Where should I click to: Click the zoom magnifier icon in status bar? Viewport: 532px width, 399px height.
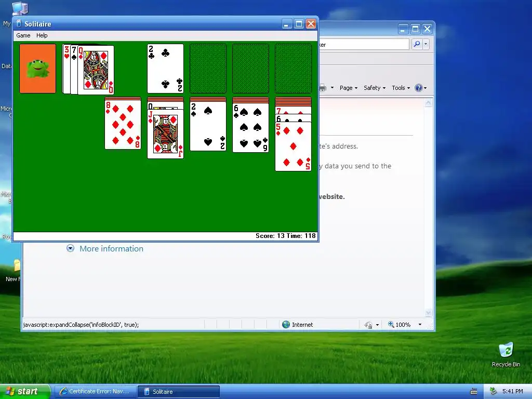(x=391, y=324)
